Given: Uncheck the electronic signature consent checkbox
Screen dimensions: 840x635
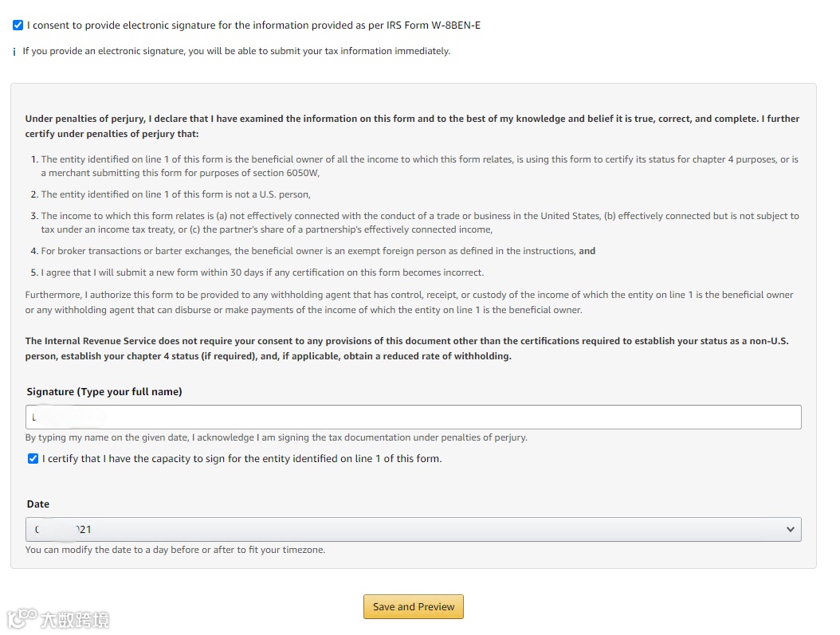Looking at the screenshot, I should point(18,25).
